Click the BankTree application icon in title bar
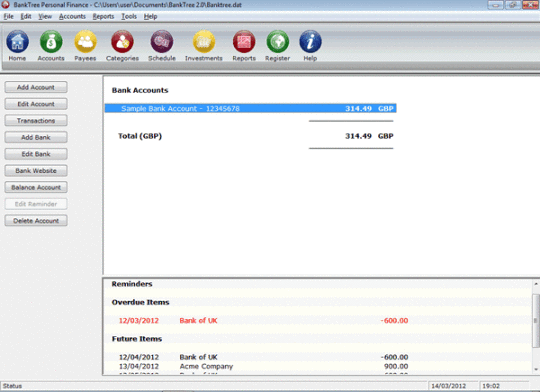Image resolution: width=540 pixels, height=392 pixels. click(6, 4)
